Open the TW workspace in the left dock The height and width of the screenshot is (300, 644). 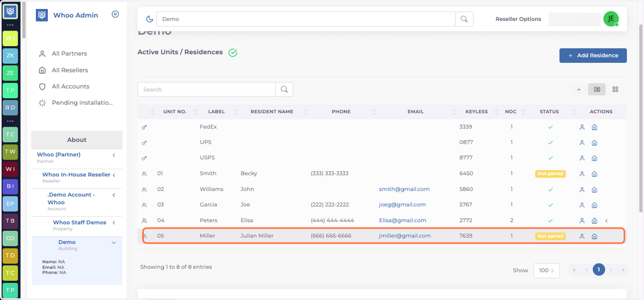point(10,151)
